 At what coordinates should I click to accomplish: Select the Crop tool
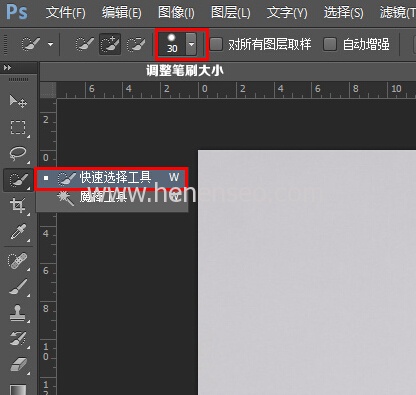pos(18,205)
